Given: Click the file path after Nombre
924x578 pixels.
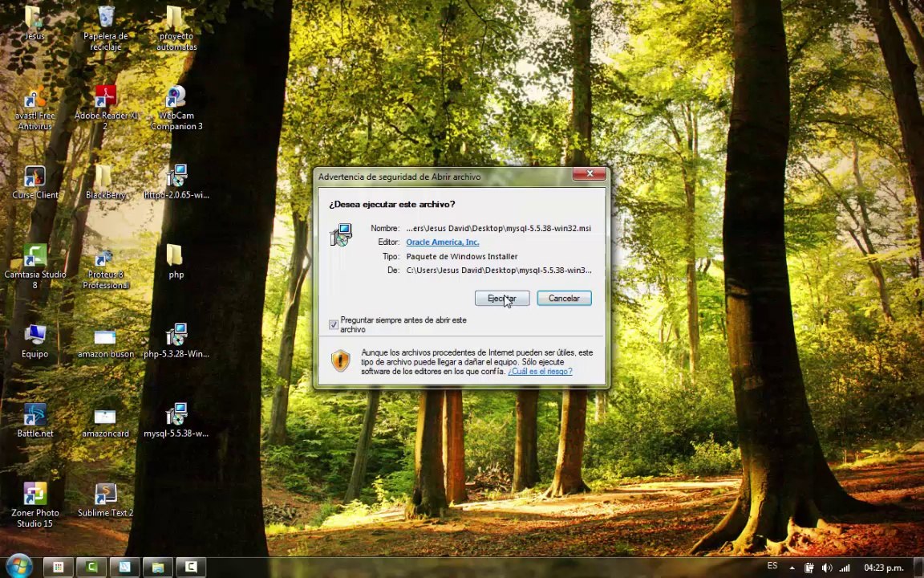Looking at the screenshot, I should click(x=499, y=228).
